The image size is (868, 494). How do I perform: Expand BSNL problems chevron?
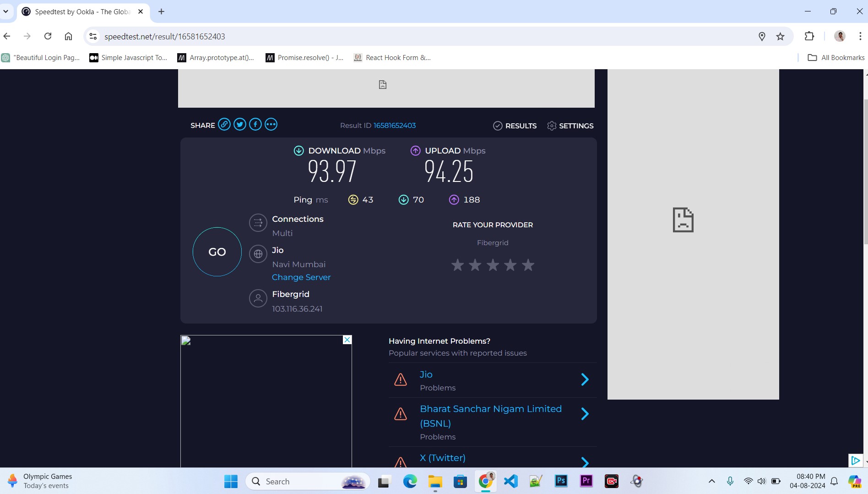click(585, 414)
